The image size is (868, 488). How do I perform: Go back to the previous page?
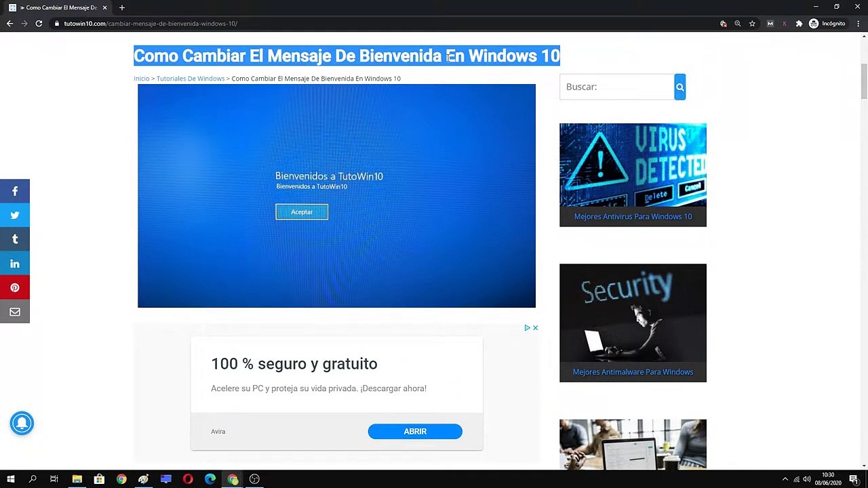point(9,24)
